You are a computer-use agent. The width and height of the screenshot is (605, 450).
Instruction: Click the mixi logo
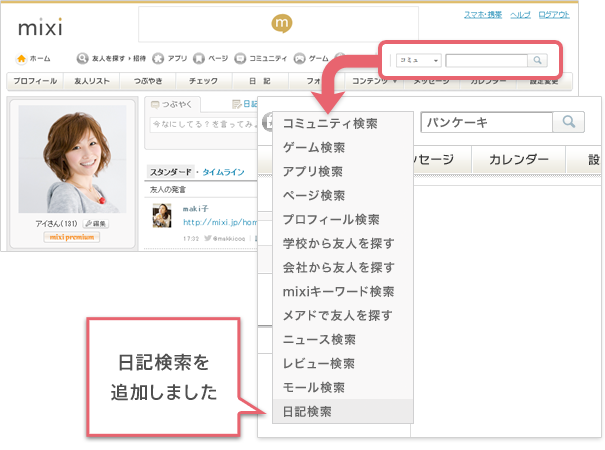pos(40,27)
